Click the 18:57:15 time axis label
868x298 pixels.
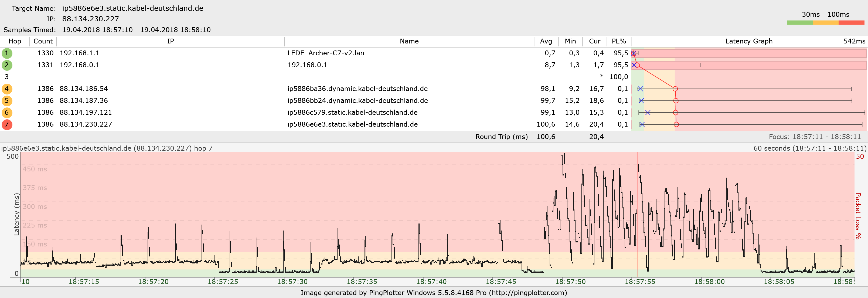click(x=84, y=282)
